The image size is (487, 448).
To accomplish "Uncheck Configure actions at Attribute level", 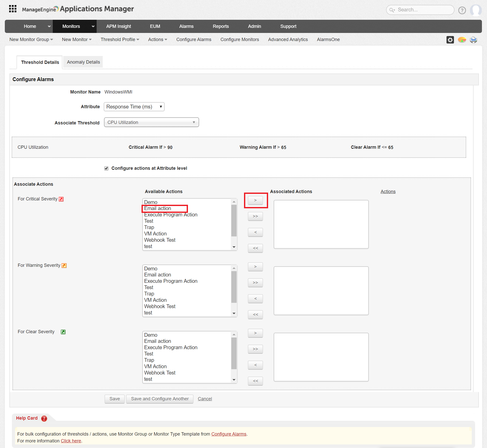I will [x=106, y=168].
